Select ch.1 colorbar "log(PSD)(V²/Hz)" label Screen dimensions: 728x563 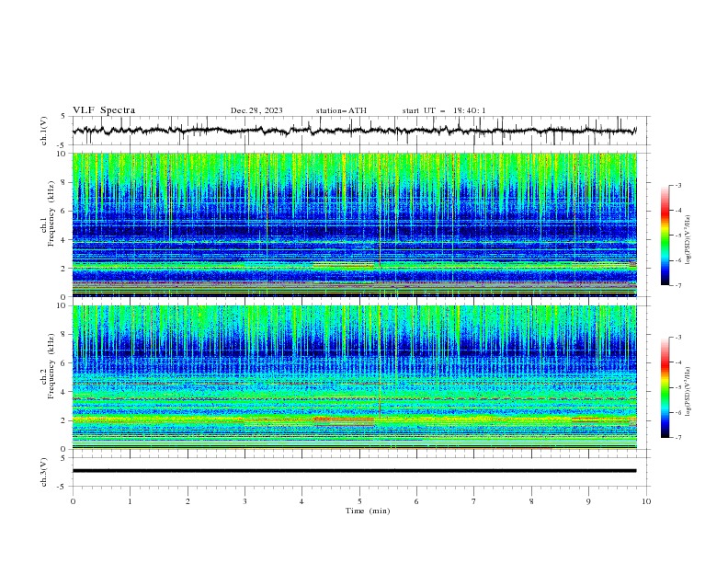coord(688,240)
